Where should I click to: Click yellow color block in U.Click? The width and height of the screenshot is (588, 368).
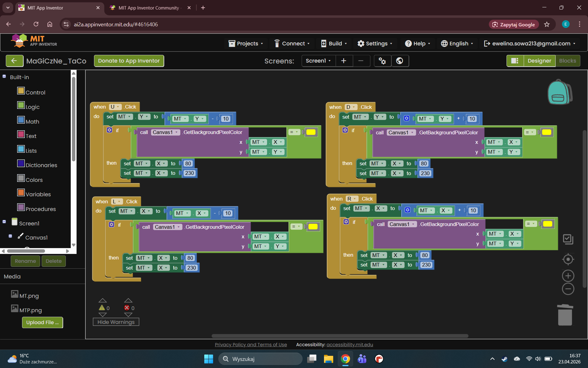coord(311,132)
